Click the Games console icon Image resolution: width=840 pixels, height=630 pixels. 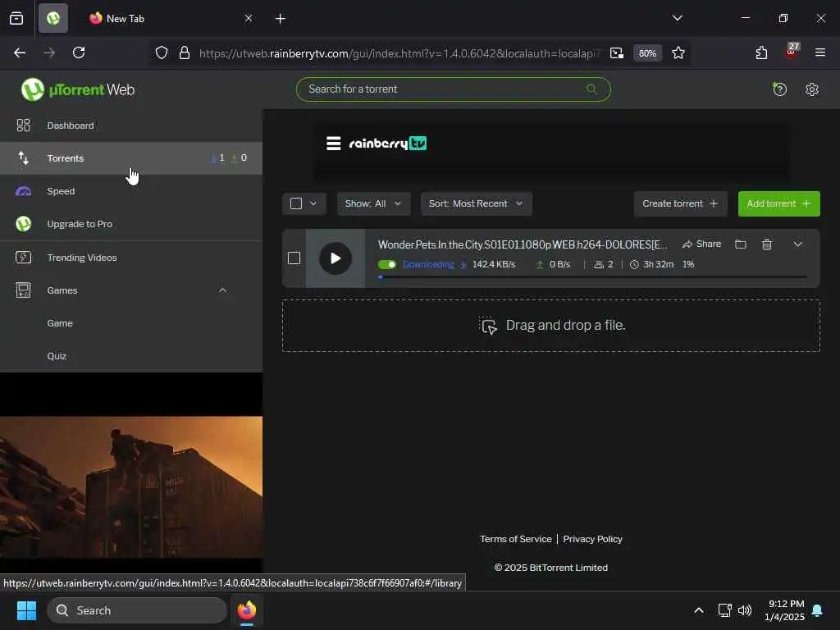[x=23, y=290]
